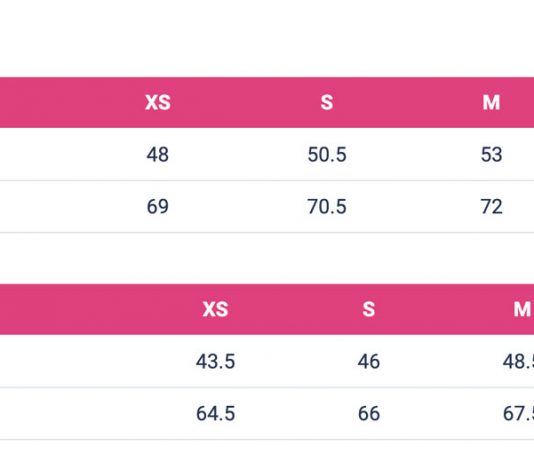Select value 70.5 in first table
This screenshot has width=534, height=462.
pyautogui.click(x=327, y=206)
